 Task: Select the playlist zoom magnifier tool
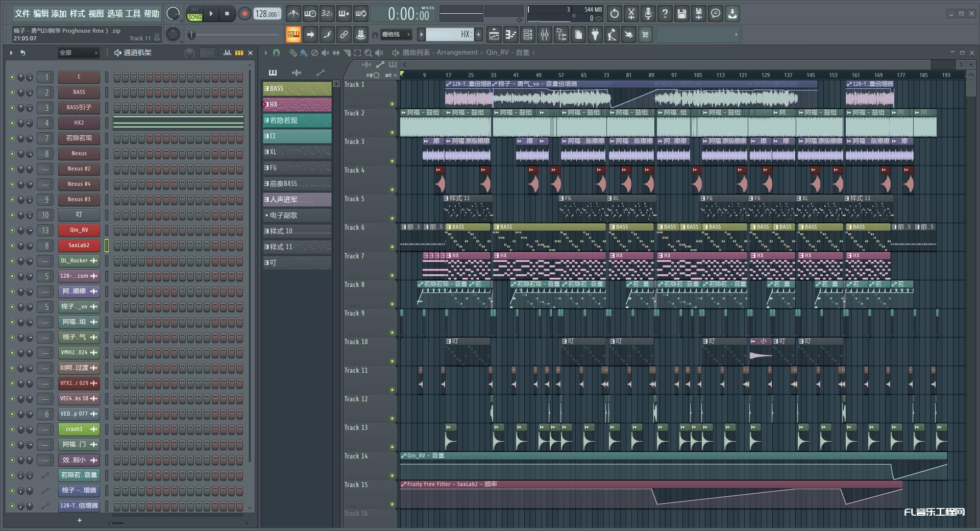click(x=368, y=53)
